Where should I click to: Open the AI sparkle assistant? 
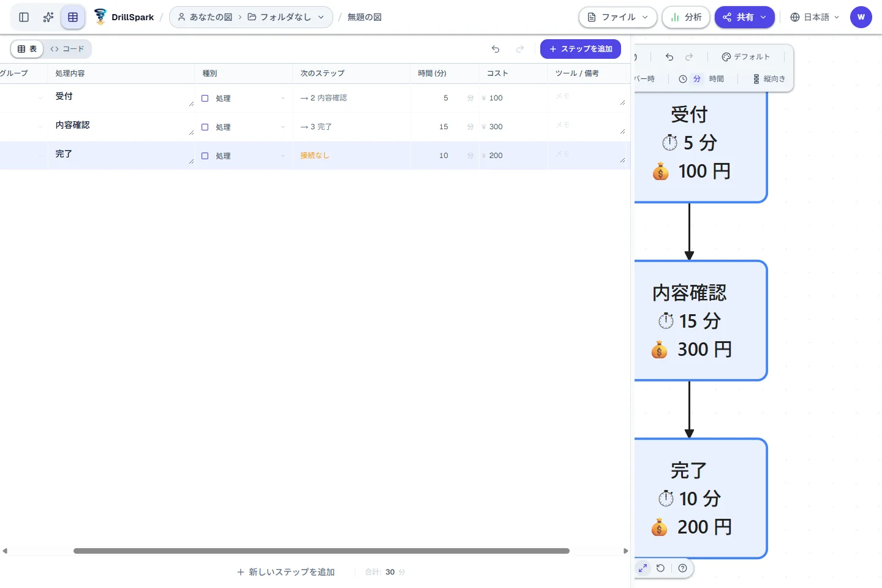click(x=48, y=17)
